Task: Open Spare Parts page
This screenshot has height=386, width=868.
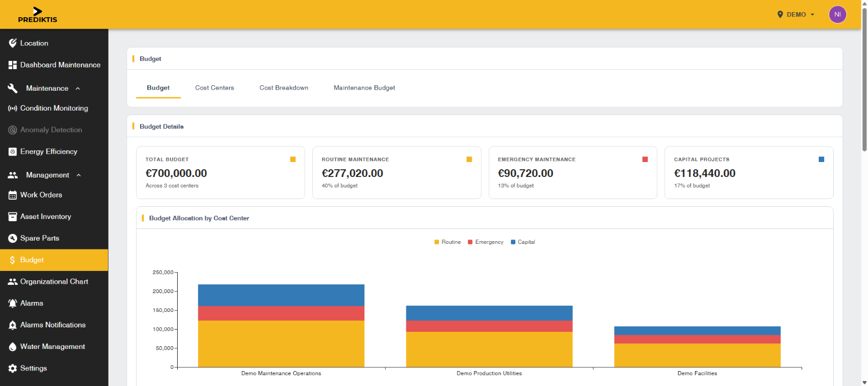Action: point(54,238)
